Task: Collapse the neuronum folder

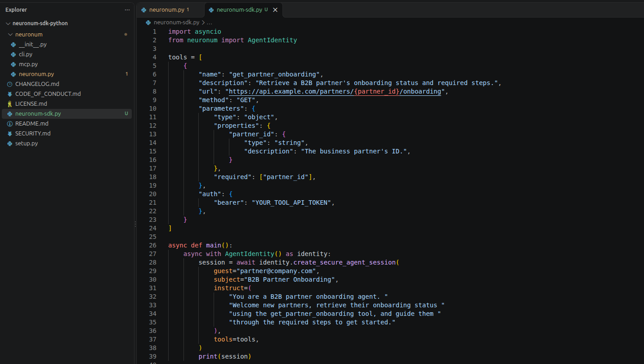Action: 11,35
